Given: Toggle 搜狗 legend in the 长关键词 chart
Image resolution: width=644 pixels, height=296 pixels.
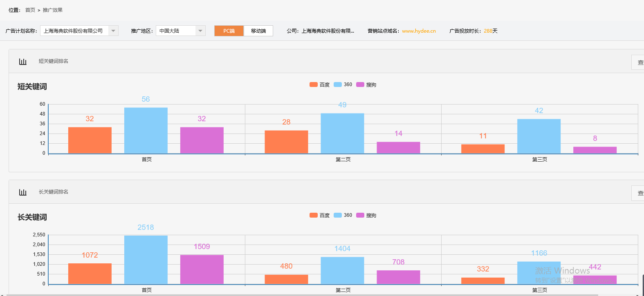Looking at the screenshot, I should pos(366,215).
